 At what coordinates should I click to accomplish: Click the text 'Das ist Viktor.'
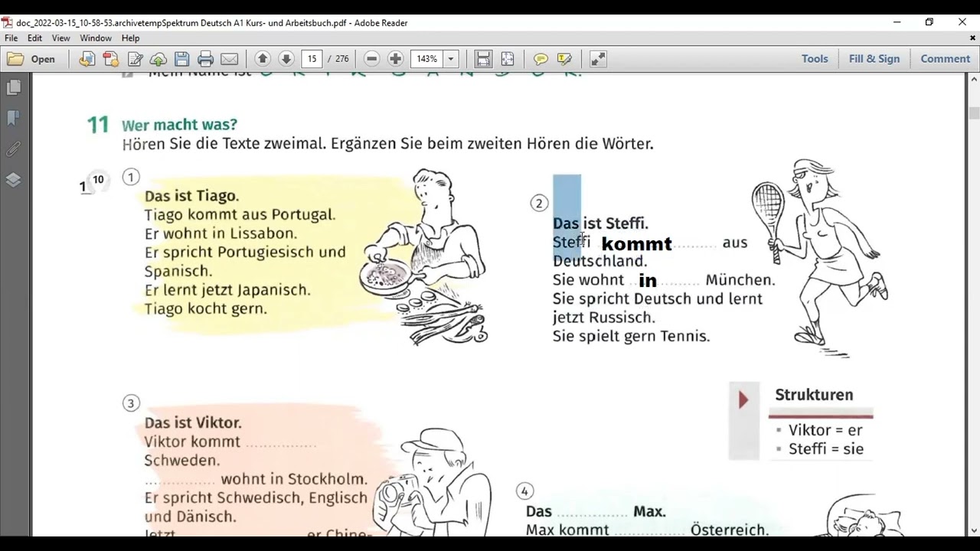(193, 423)
